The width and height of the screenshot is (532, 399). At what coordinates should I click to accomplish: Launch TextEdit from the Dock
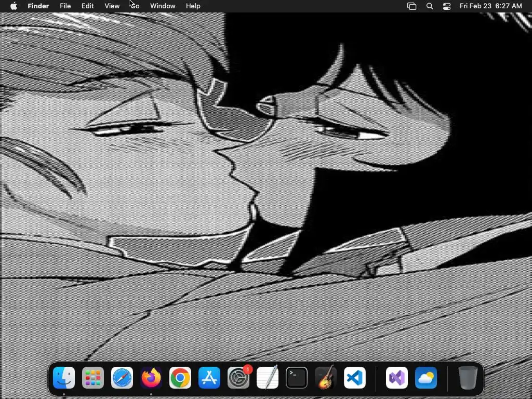268,378
